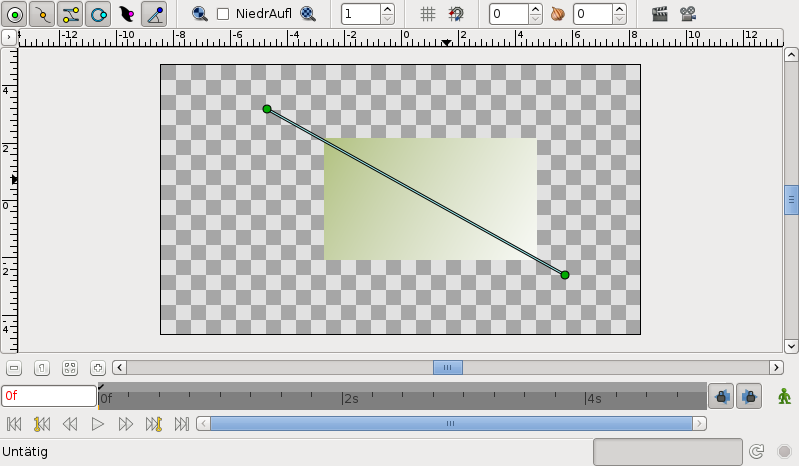Viewport: 799px width, 466px height.
Task: Toggle tangent handles display button
Action: (70, 14)
